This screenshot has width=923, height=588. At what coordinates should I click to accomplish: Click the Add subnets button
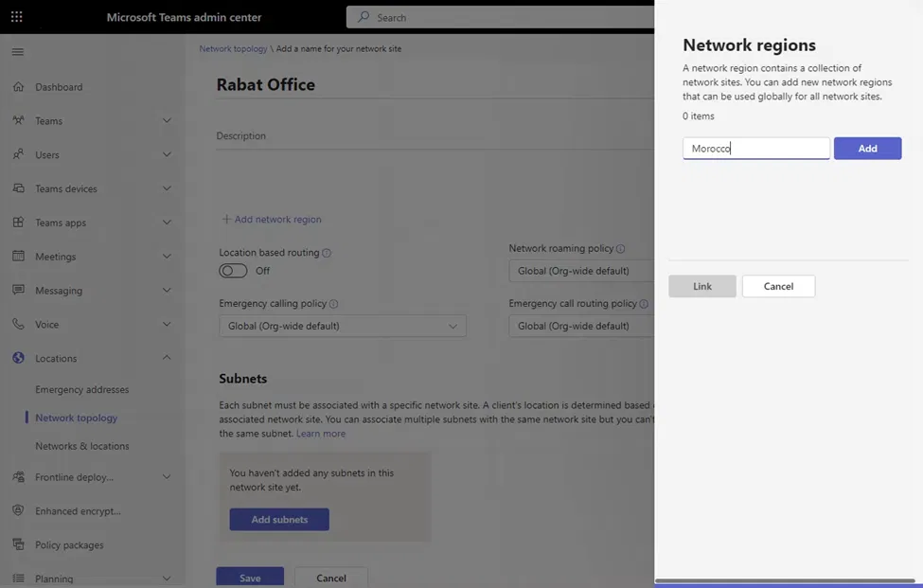279,520
